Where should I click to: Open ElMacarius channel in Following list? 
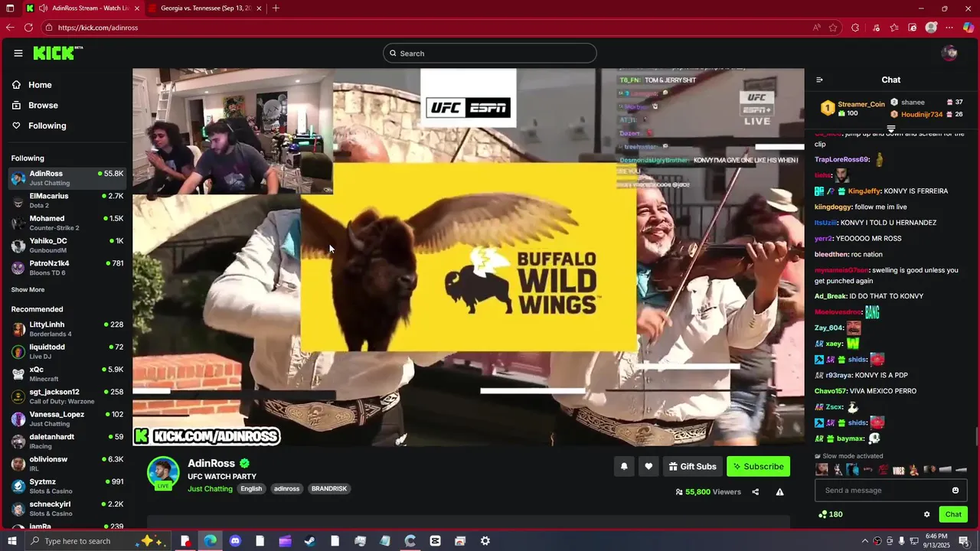[x=67, y=201]
